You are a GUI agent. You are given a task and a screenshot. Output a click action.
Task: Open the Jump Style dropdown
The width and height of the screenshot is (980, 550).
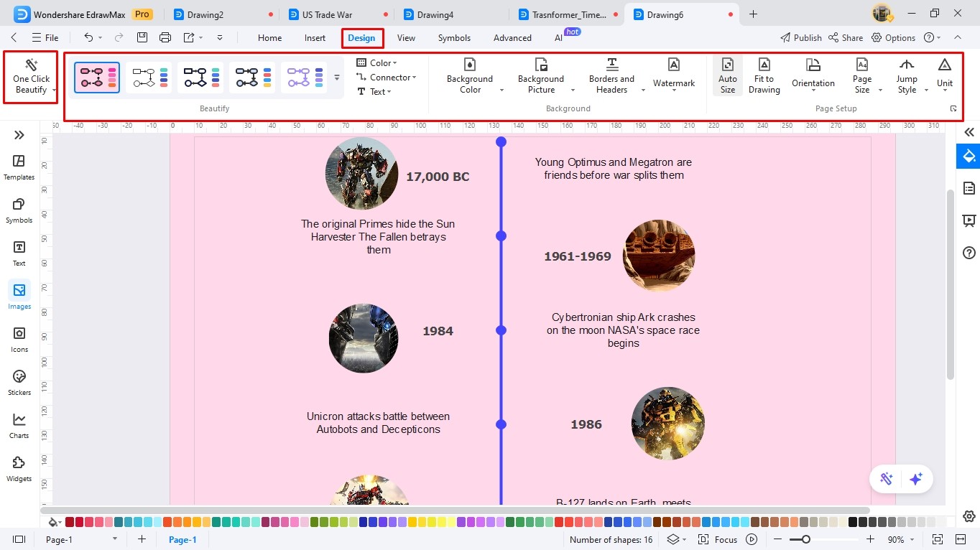pos(907,75)
